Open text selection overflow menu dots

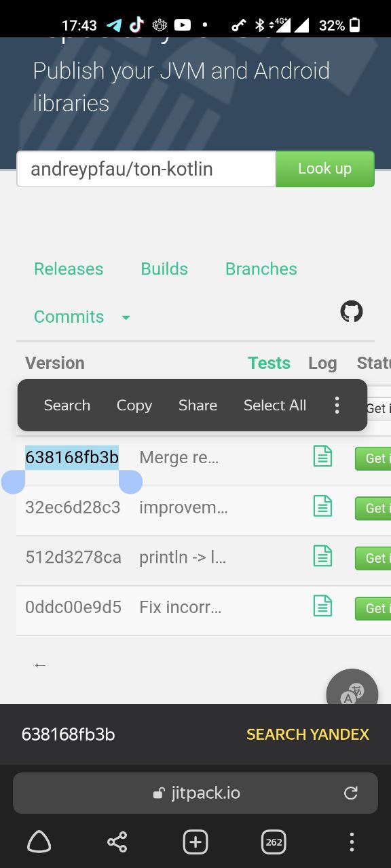337,406
